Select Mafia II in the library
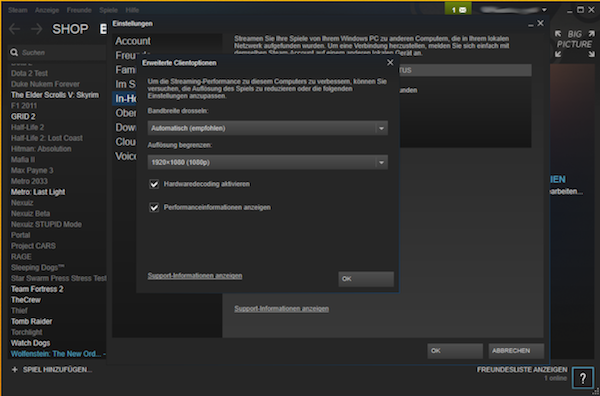Screen dimensions: 600x396 pyautogui.click(x=23, y=160)
